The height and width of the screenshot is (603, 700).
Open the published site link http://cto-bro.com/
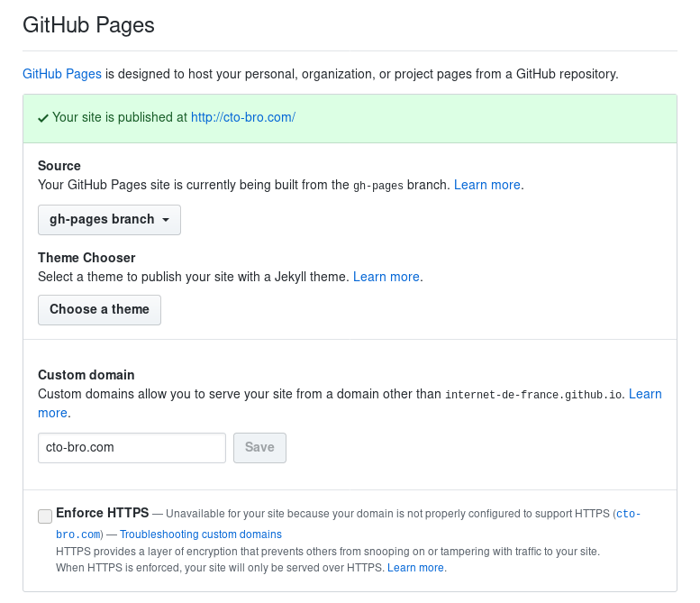coord(243,117)
